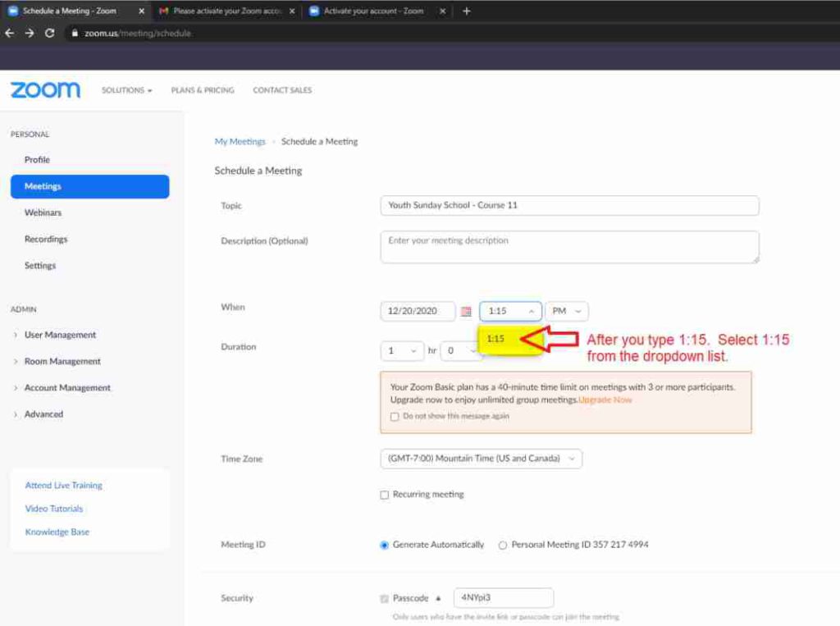The height and width of the screenshot is (626, 840).
Task: Open the Time Zone dropdown
Action: 481,459
